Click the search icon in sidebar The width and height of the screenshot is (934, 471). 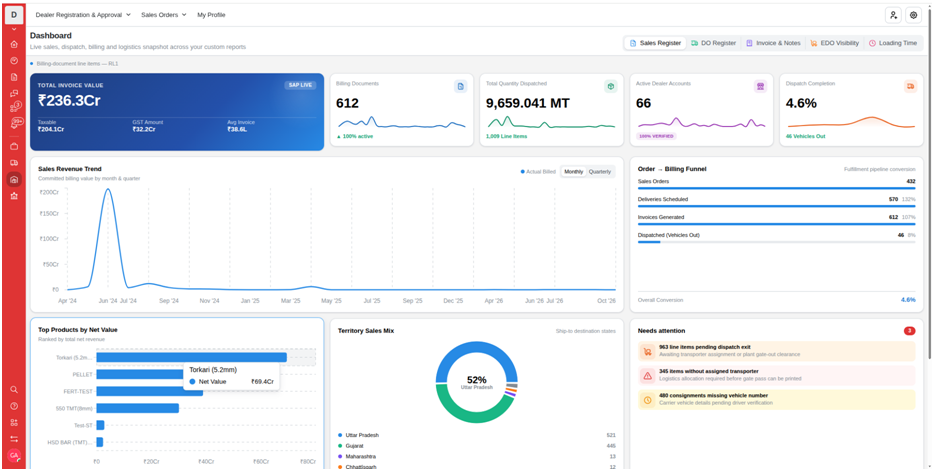tap(14, 389)
